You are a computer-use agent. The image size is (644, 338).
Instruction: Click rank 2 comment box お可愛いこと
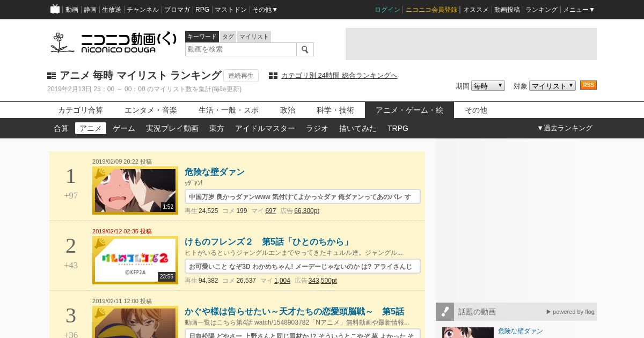[x=303, y=266]
